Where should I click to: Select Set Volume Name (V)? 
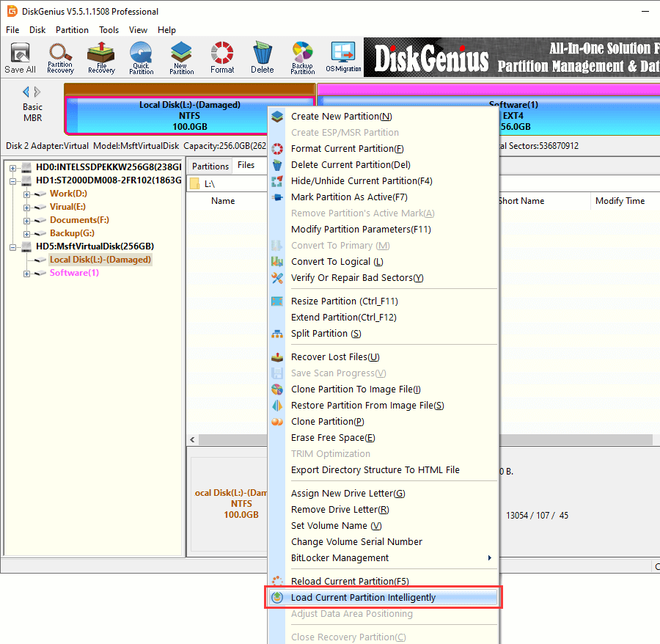tap(383, 526)
